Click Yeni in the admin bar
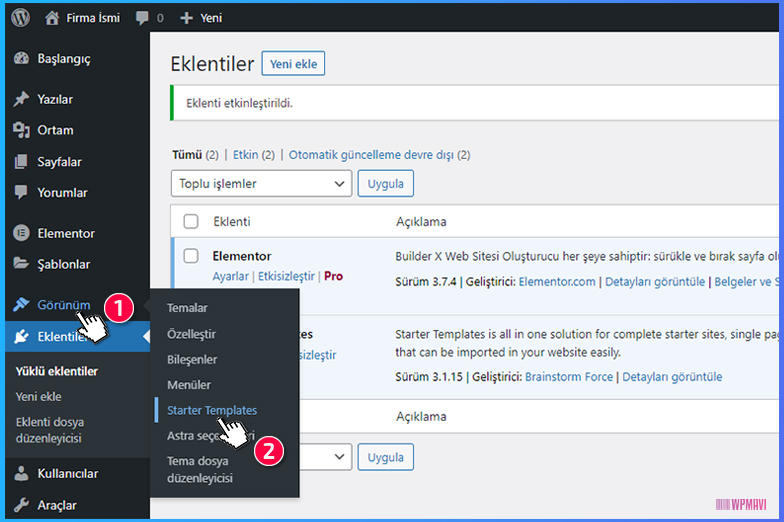This screenshot has width=784, height=522. (x=211, y=18)
